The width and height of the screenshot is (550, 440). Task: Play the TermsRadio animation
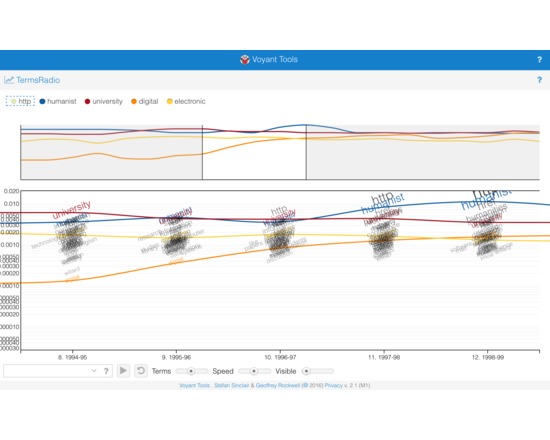123,371
